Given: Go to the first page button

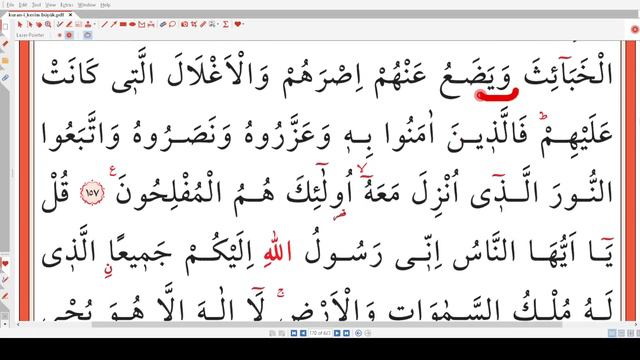Looking at the screenshot, I should click(294, 333).
